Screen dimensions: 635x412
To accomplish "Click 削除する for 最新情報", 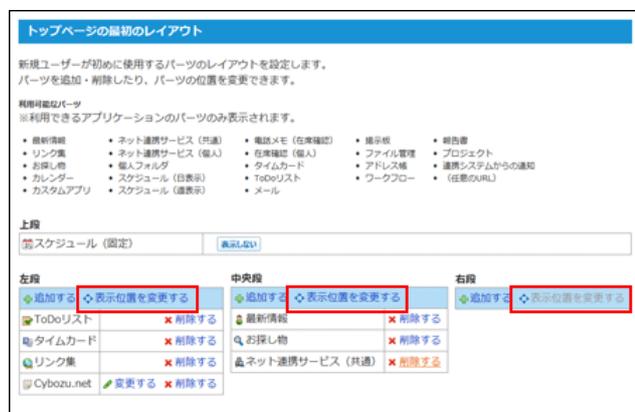I will tap(420, 319).
